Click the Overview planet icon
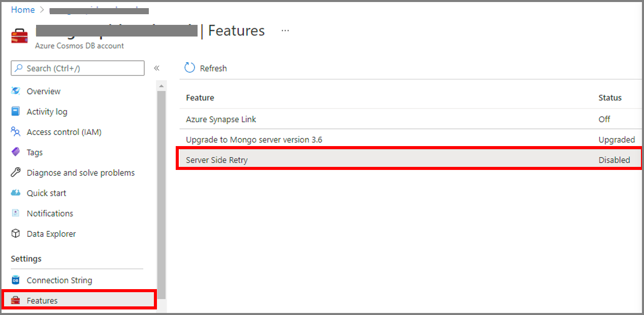Viewport: 644px width, 315px height. pos(16,91)
